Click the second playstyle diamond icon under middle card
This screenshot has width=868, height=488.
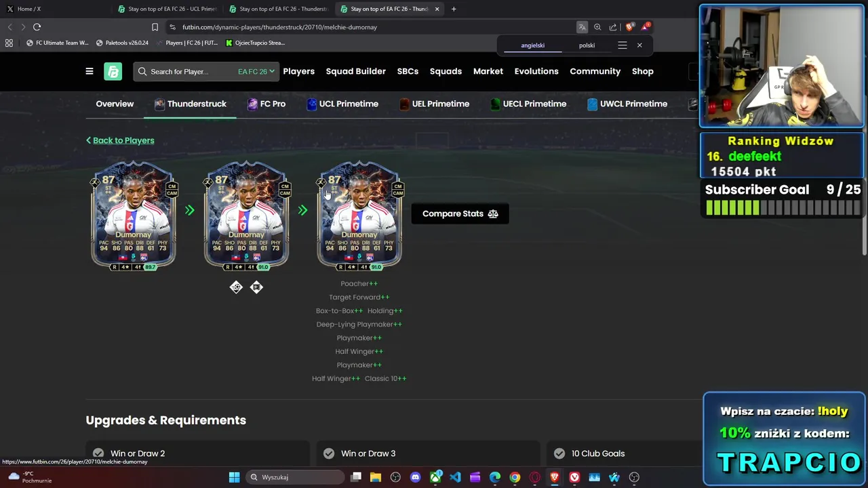pos(256,287)
